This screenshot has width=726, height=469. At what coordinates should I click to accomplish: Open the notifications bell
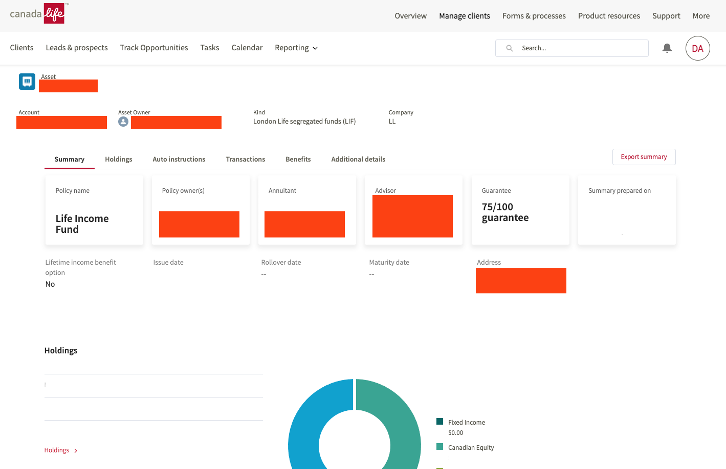point(667,48)
